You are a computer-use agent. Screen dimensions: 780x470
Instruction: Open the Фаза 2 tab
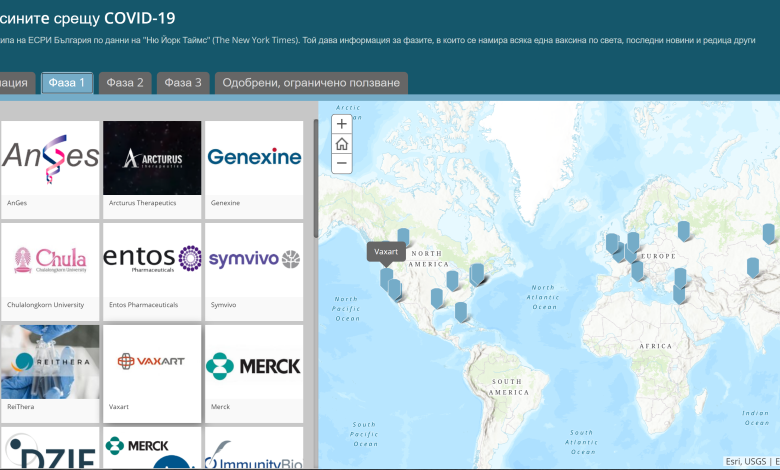(x=125, y=83)
